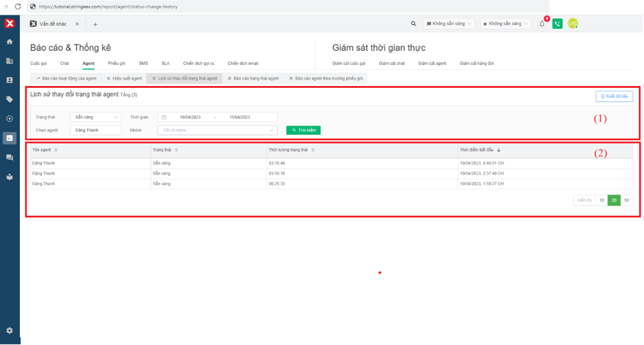Click the contacts icon in left sidebar

click(9, 80)
